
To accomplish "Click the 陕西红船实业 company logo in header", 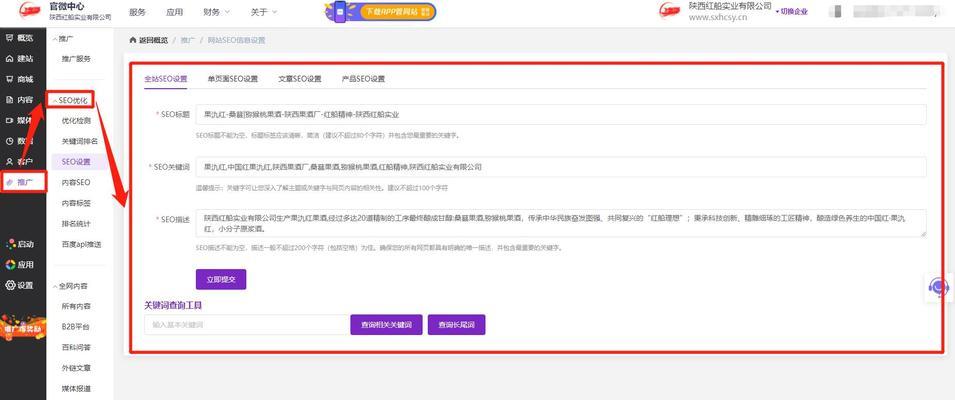I will pos(670,11).
